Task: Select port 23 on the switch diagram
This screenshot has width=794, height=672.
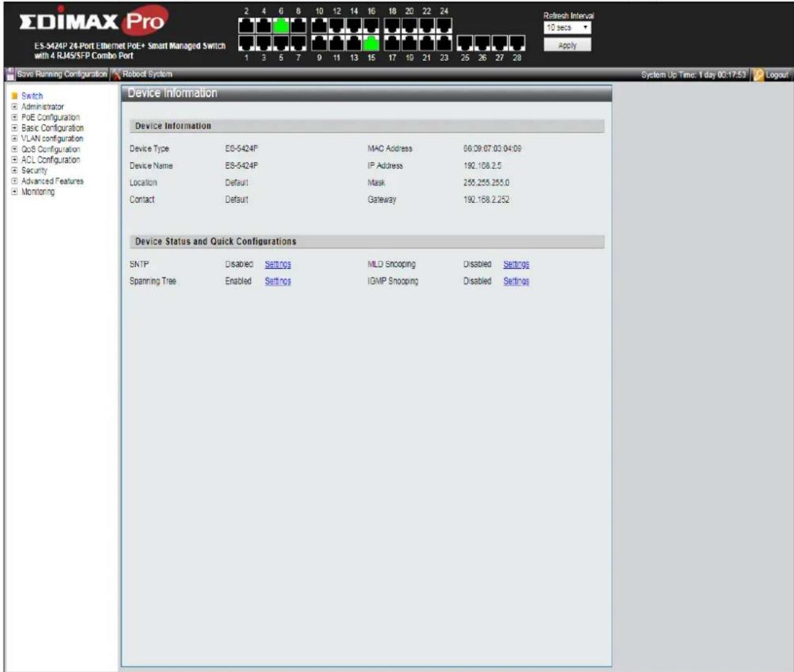Action: pos(444,43)
